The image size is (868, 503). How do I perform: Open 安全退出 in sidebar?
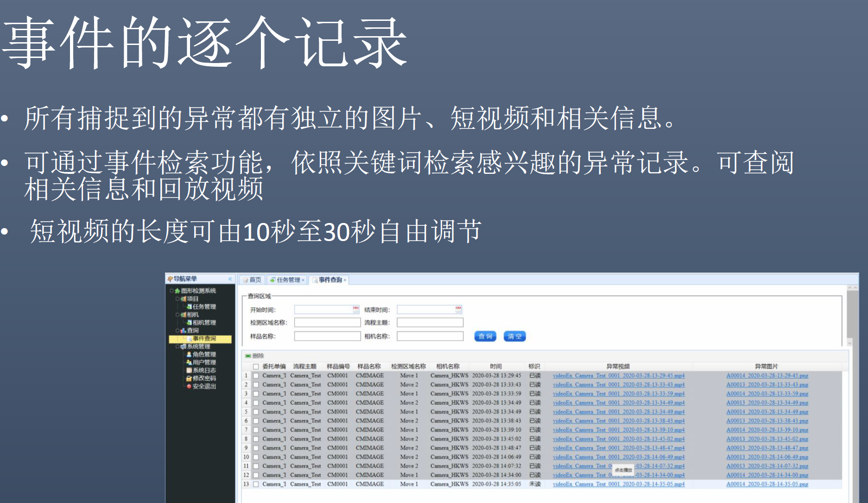pos(204,386)
